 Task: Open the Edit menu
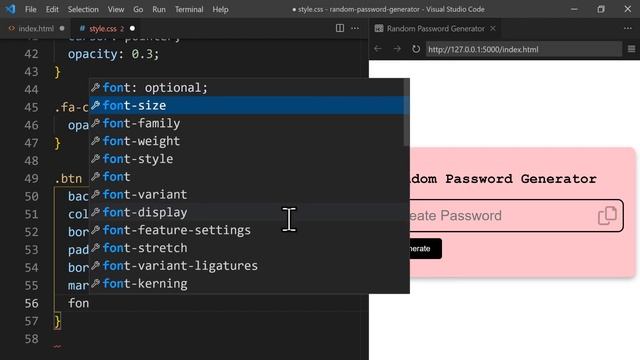tap(52, 9)
